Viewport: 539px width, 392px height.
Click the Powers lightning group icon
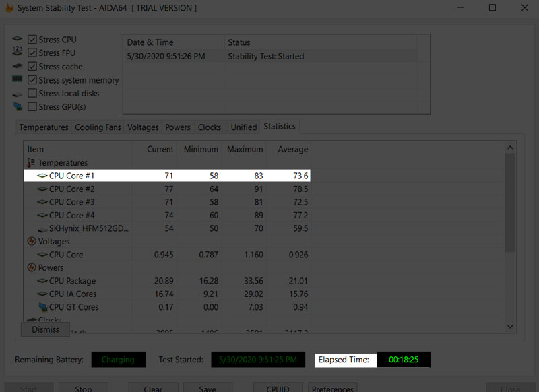coord(32,267)
